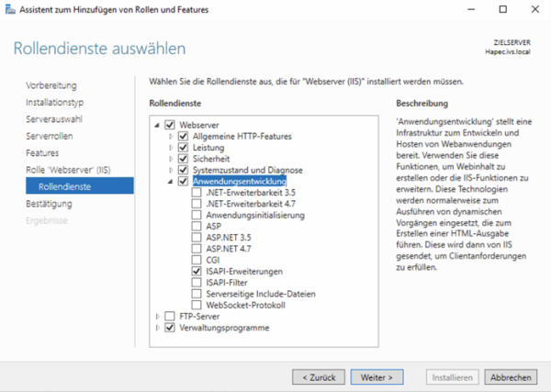Select the Anwendungsentwicklung label
Image resolution: width=551 pixels, height=392 pixels.
point(240,181)
